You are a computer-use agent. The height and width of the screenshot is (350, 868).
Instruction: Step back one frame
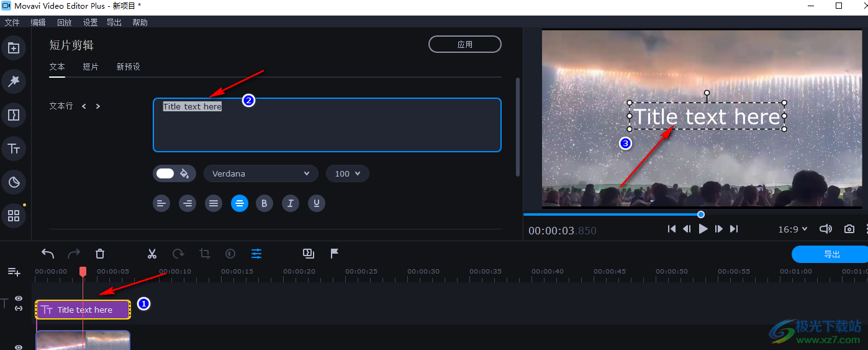(687, 229)
